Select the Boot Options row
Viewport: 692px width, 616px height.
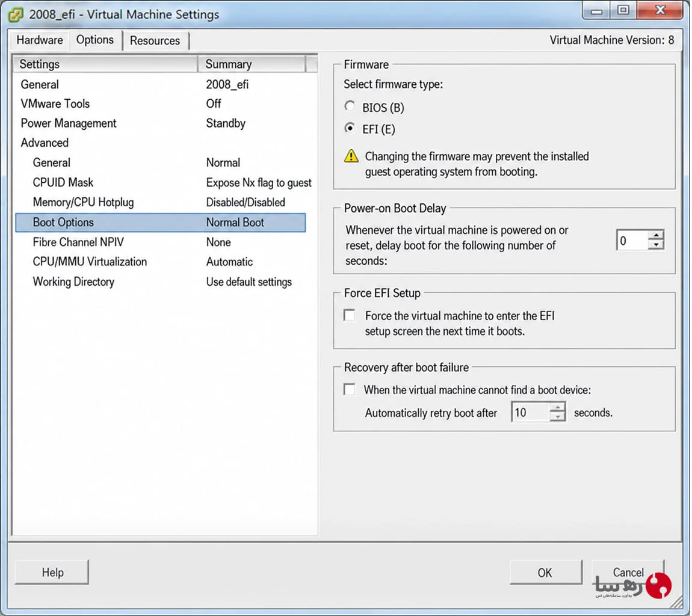160,223
